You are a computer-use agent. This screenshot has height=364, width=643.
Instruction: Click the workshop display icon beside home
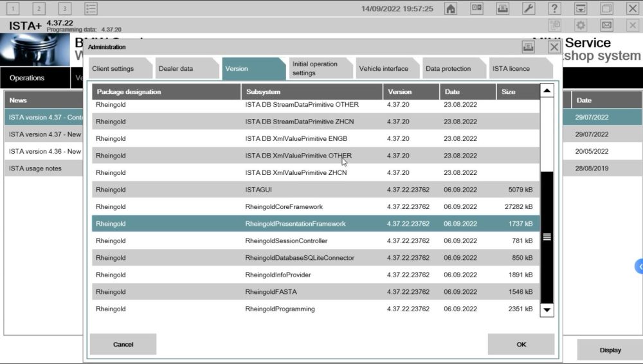tap(476, 8)
